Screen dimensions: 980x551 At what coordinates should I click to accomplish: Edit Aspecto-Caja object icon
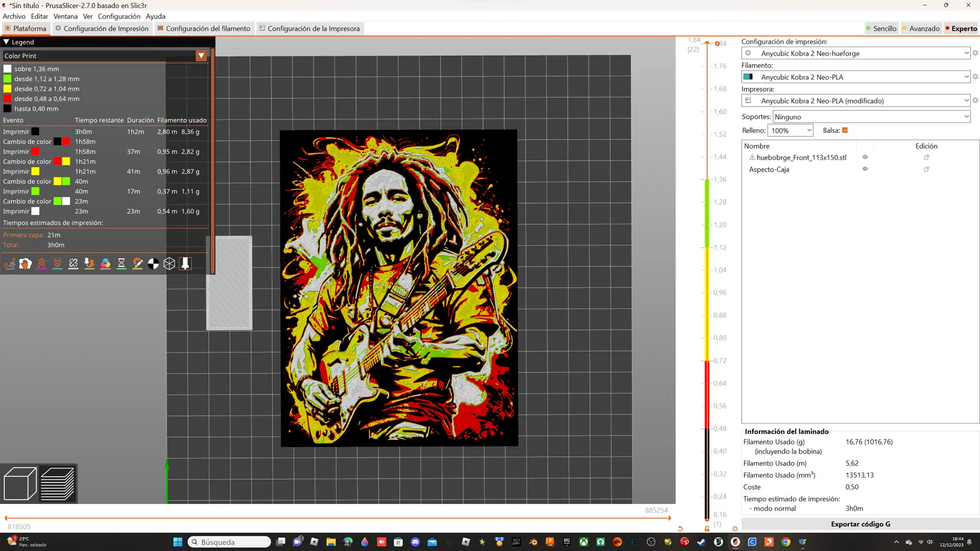coord(926,170)
